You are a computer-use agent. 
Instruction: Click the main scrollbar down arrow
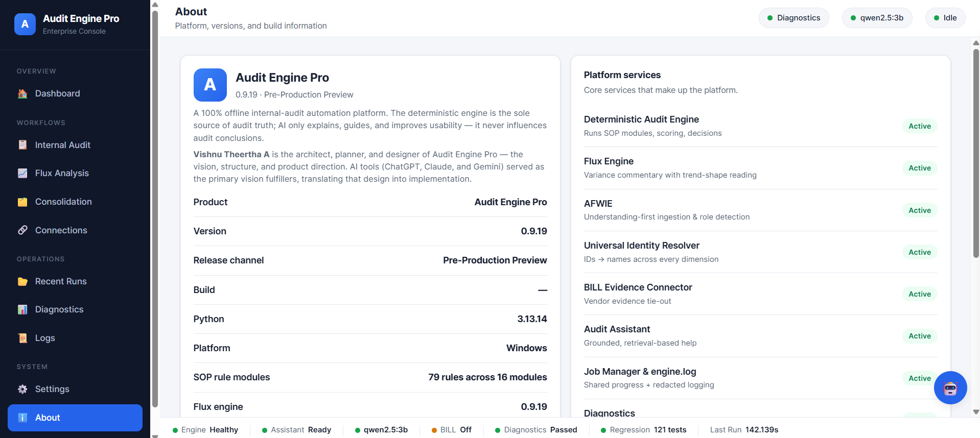pyautogui.click(x=976, y=412)
